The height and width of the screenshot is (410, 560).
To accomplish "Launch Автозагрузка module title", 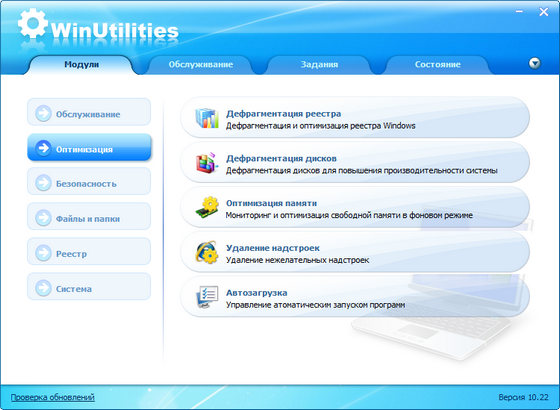I will (x=256, y=293).
